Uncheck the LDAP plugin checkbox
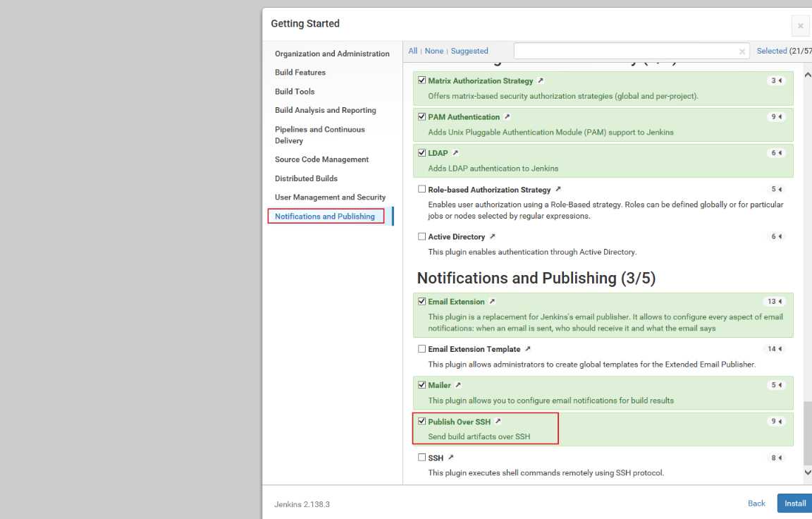 click(422, 153)
